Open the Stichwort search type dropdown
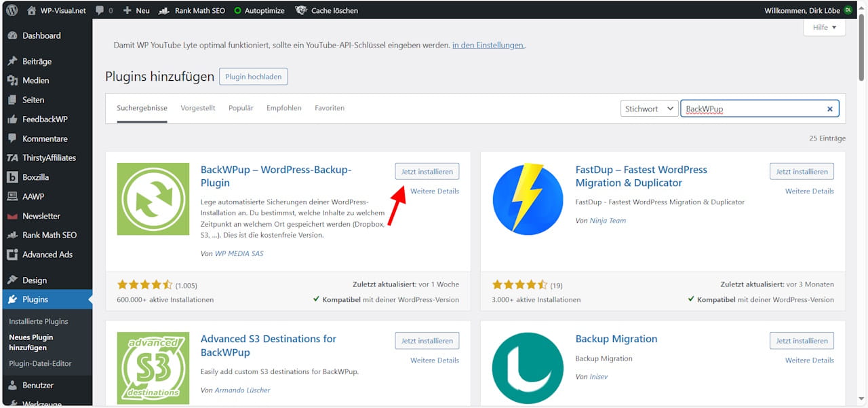This screenshot has width=868, height=408. coord(649,109)
